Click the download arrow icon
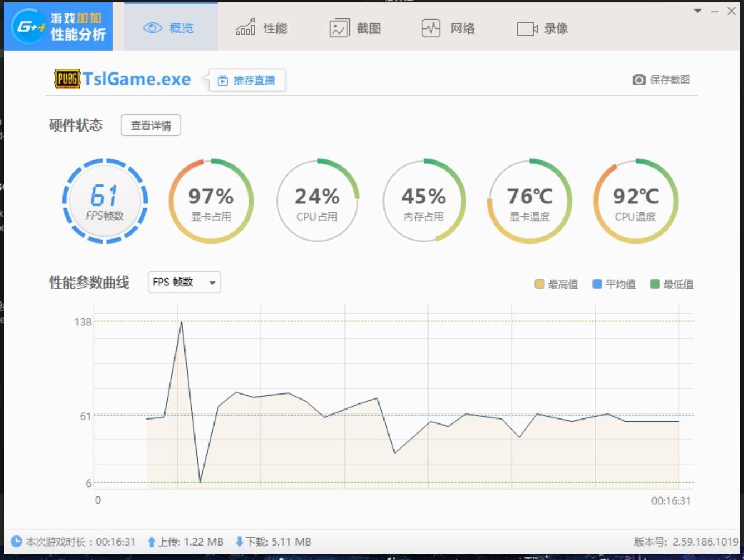The width and height of the screenshot is (744, 560). (x=240, y=542)
